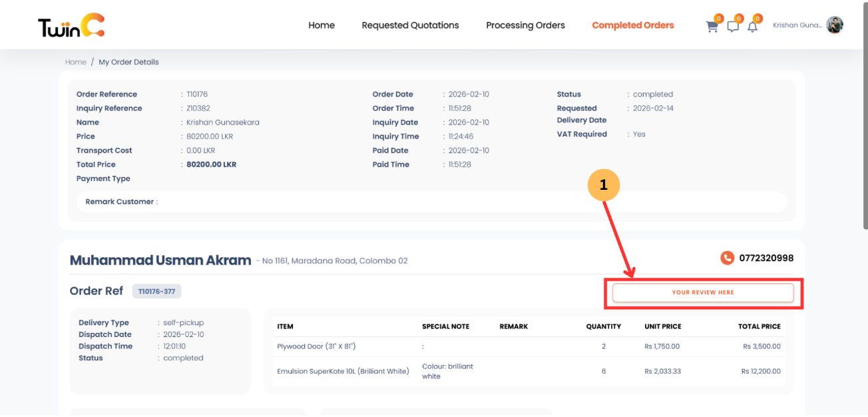868x417 pixels.
Task: Click My Order Details breadcrumb
Action: coord(128,62)
